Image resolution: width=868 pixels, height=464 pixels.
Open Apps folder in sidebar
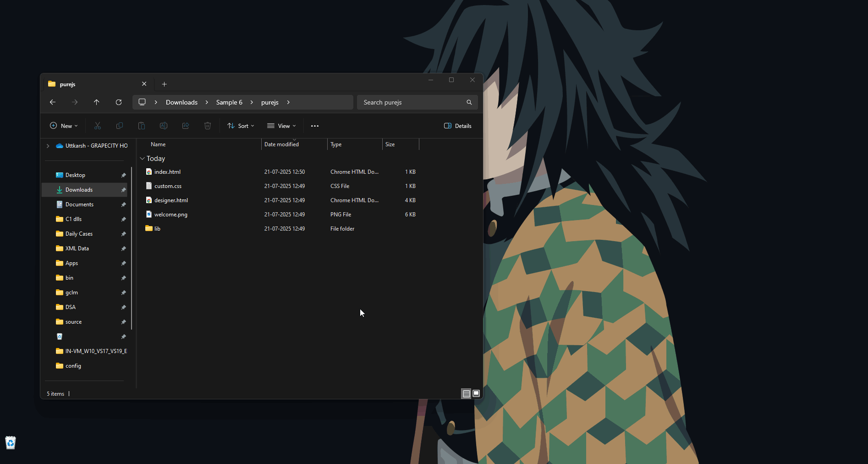[x=84, y=263]
